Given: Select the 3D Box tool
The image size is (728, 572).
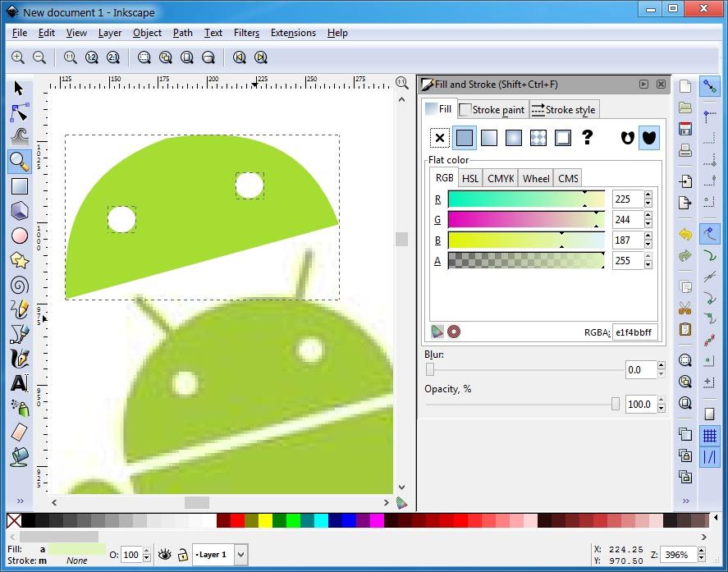Looking at the screenshot, I should click(x=19, y=211).
